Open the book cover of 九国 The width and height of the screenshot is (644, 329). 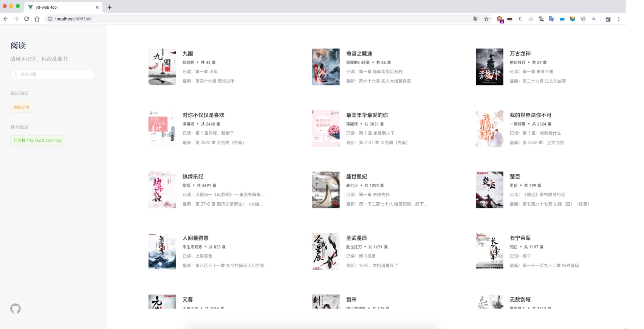[162, 67]
